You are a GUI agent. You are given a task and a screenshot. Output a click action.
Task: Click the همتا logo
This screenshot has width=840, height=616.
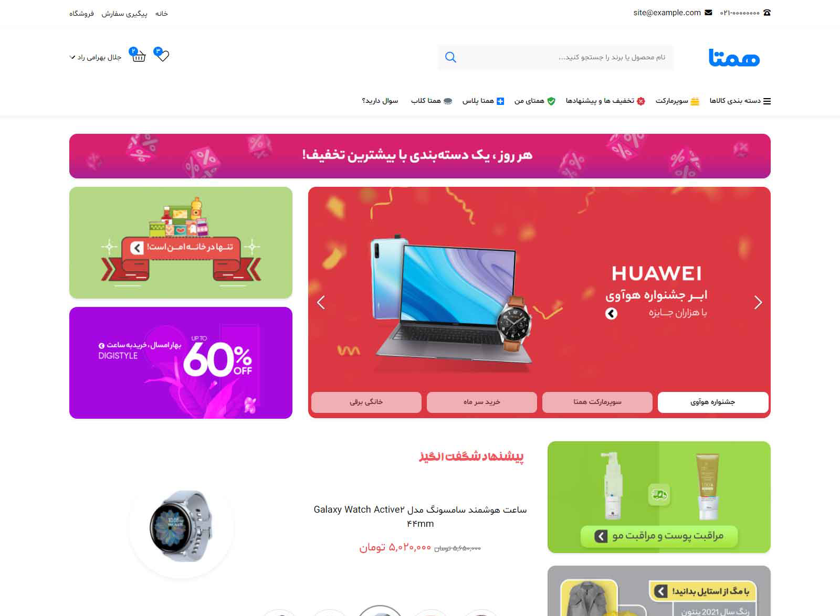coord(734,57)
